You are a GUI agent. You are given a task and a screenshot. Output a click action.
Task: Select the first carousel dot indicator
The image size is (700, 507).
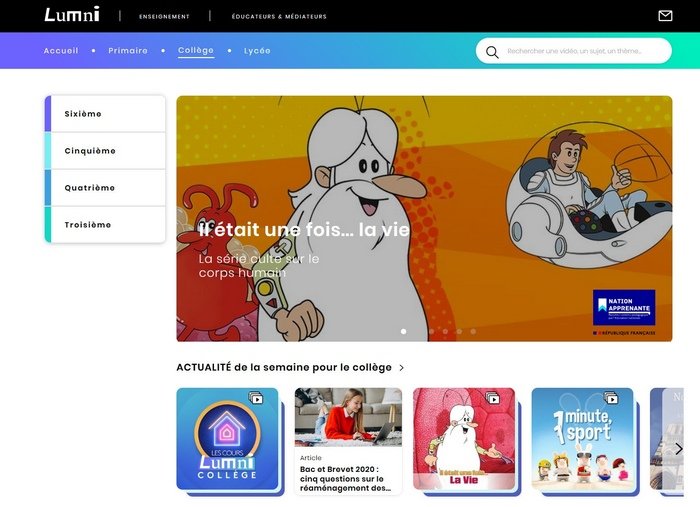tap(404, 331)
